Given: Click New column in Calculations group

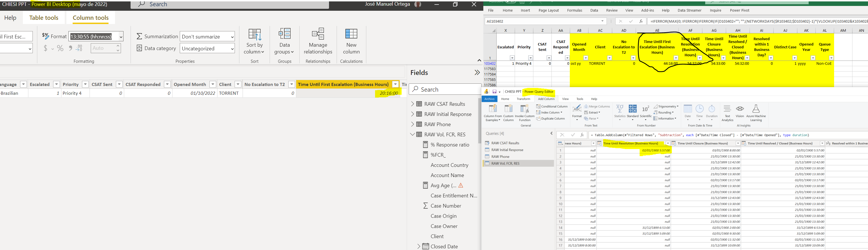Looking at the screenshot, I should pyautogui.click(x=351, y=42).
